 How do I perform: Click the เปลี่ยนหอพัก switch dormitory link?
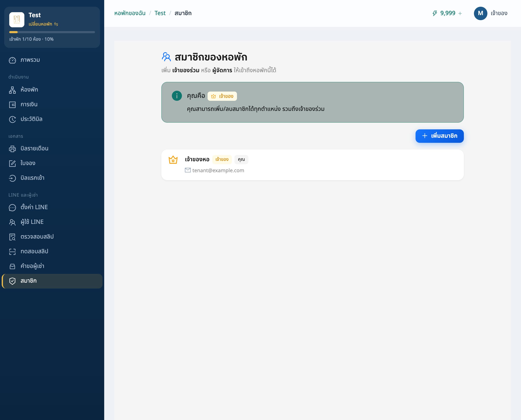pyautogui.click(x=43, y=24)
